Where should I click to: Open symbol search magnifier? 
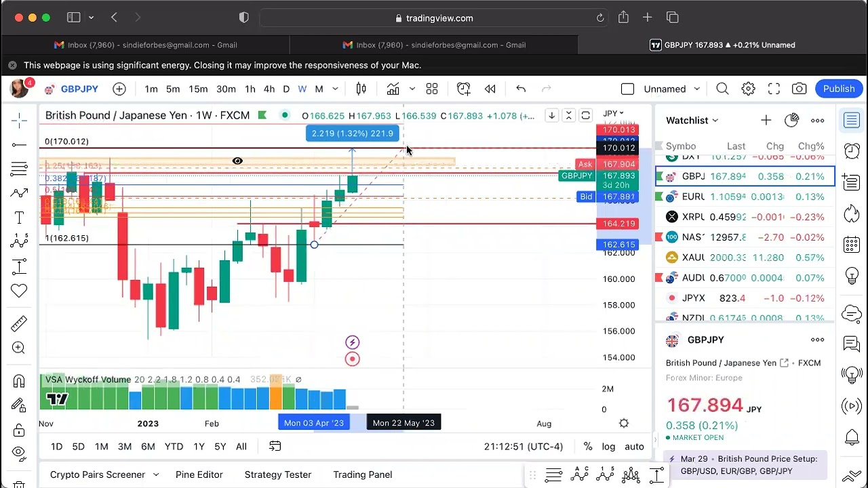point(723,89)
